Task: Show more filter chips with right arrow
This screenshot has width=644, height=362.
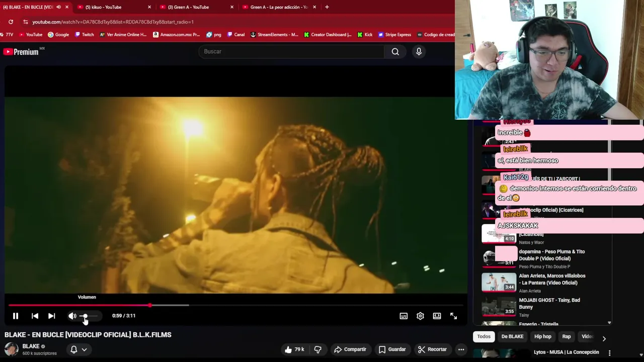Action: coord(604,338)
